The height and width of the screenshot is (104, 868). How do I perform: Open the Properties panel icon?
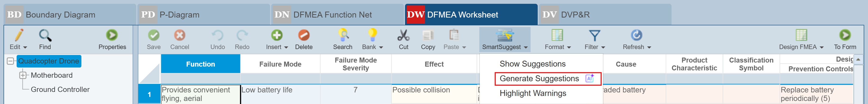(x=112, y=35)
